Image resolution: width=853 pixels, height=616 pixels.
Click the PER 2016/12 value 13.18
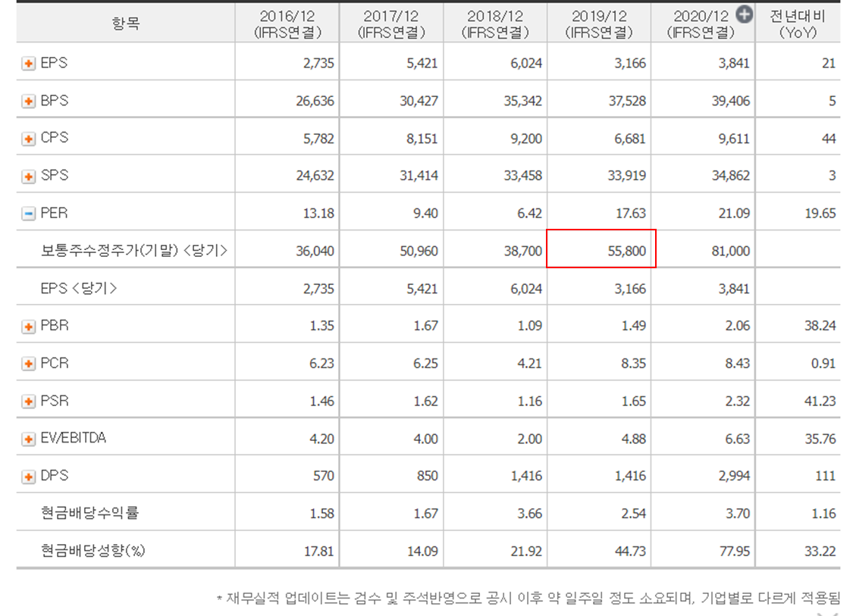[318, 214]
